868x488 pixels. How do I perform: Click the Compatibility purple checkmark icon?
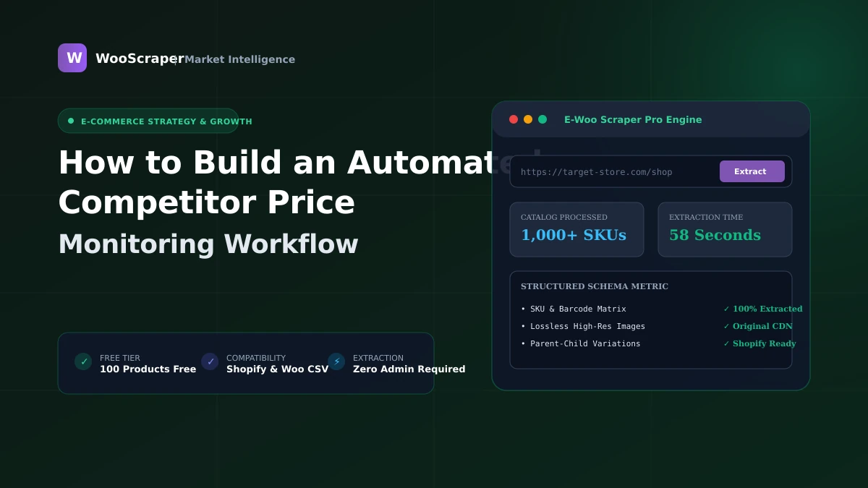point(210,361)
